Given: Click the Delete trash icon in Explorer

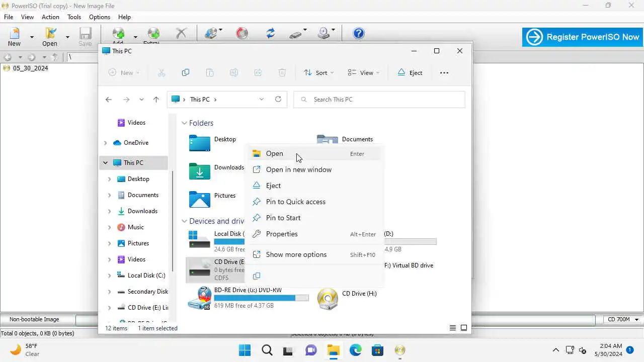Looking at the screenshot, I should pos(282,72).
